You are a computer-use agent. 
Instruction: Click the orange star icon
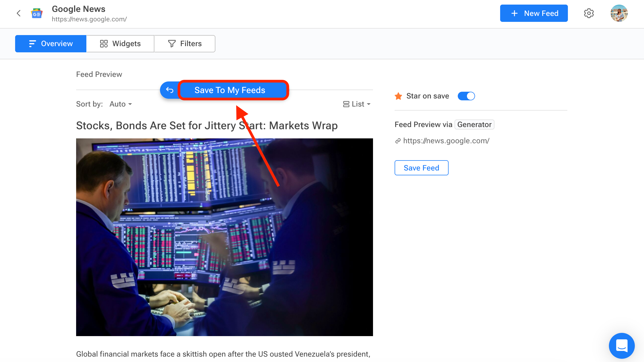pos(398,96)
